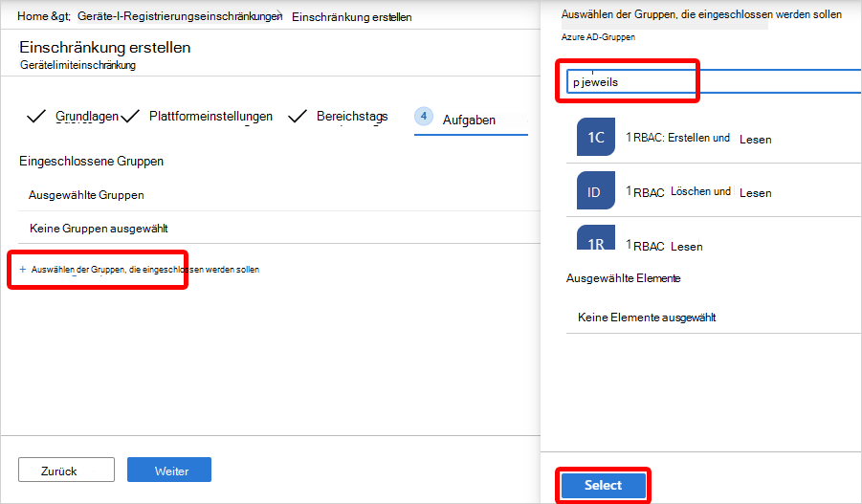This screenshot has width=862, height=504.
Task: Click the Ausgewählte Gruppen column header
Action: pos(86,195)
